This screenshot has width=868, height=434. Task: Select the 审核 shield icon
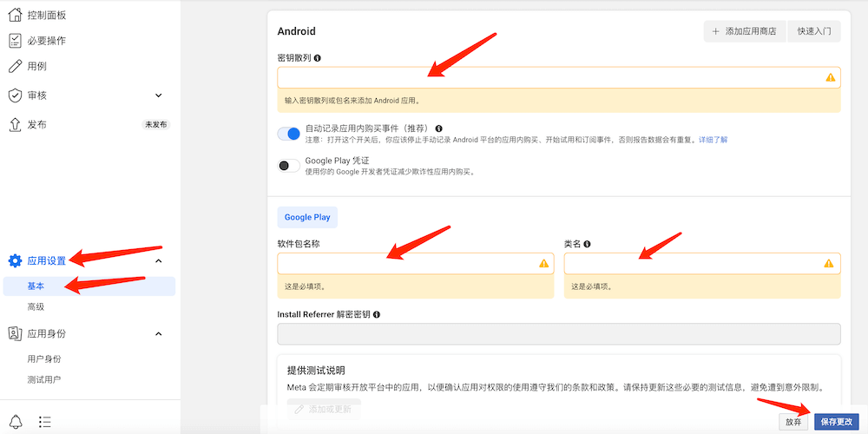[15, 95]
